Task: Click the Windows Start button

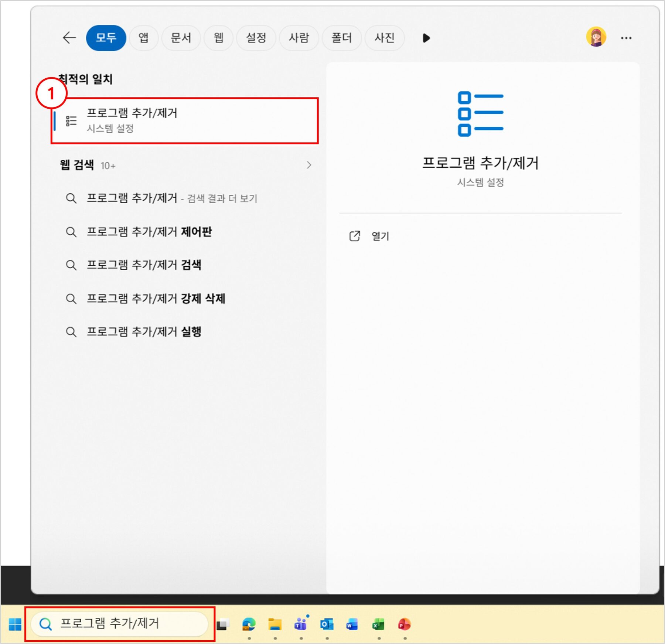Action: pos(15,624)
